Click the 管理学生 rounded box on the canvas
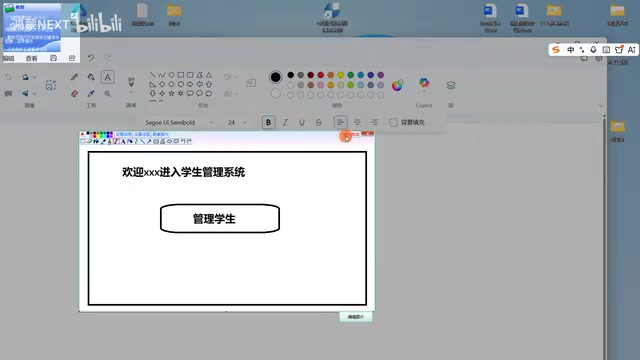 pyautogui.click(x=220, y=219)
